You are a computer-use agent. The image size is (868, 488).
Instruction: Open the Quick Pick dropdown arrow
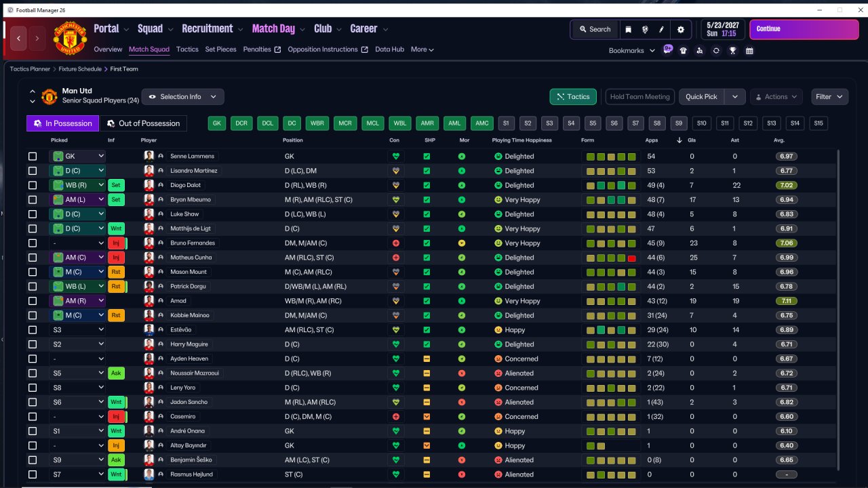click(x=735, y=97)
